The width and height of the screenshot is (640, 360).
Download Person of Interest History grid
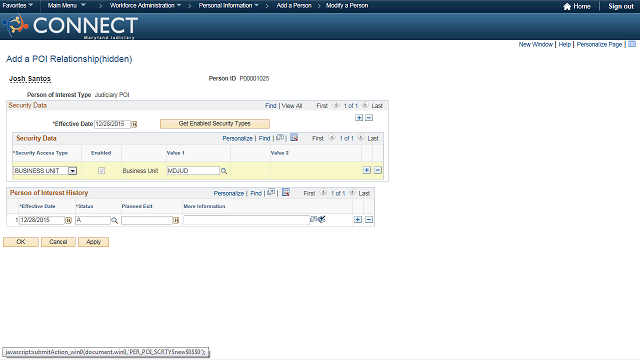(x=286, y=192)
